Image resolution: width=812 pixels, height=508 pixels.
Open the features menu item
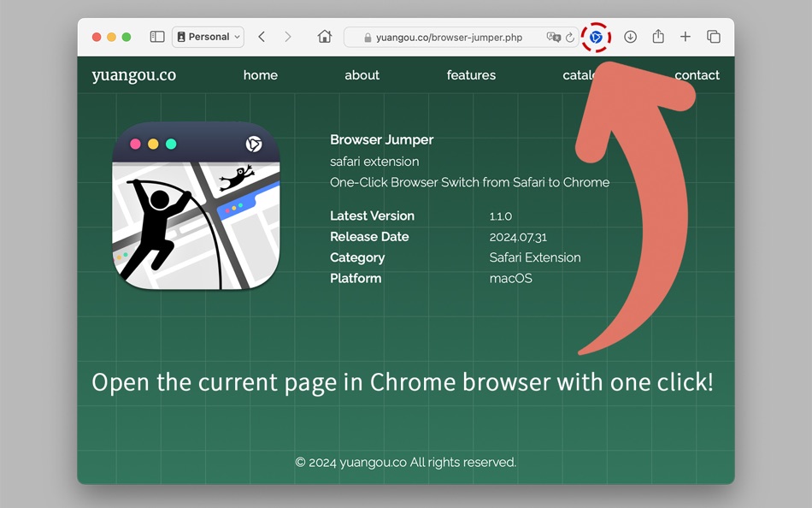coord(471,75)
